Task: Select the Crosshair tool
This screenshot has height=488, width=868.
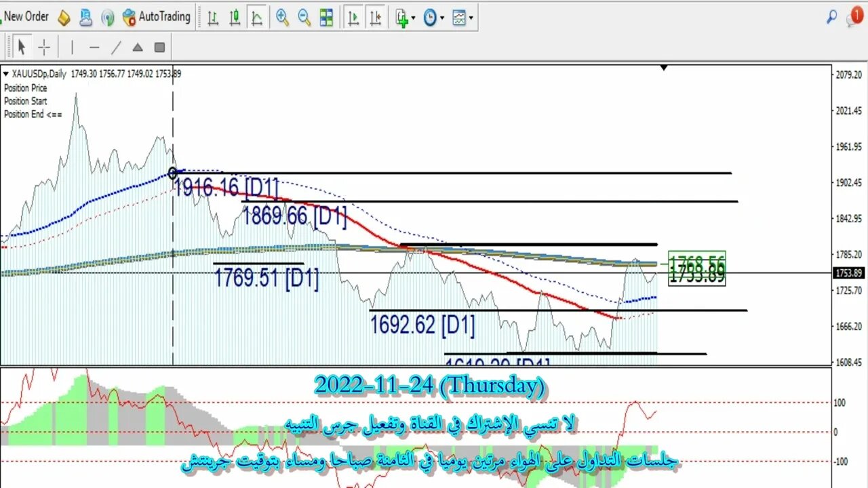Action: pyautogui.click(x=44, y=47)
